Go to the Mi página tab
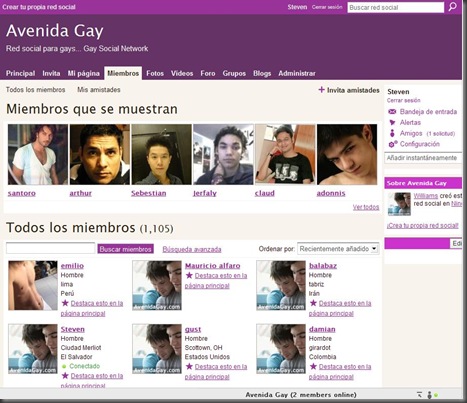 pos(84,73)
